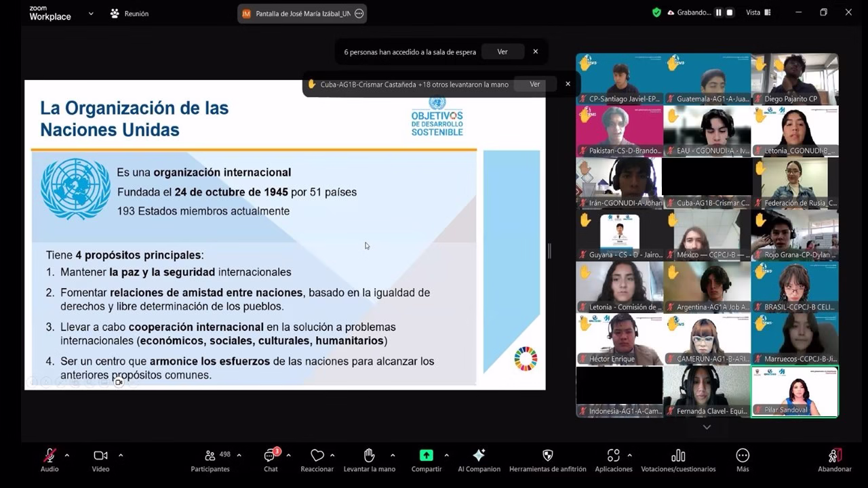Expand audio options arrow next to Audio
Image resolution: width=868 pixels, height=488 pixels.
tap(66, 455)
